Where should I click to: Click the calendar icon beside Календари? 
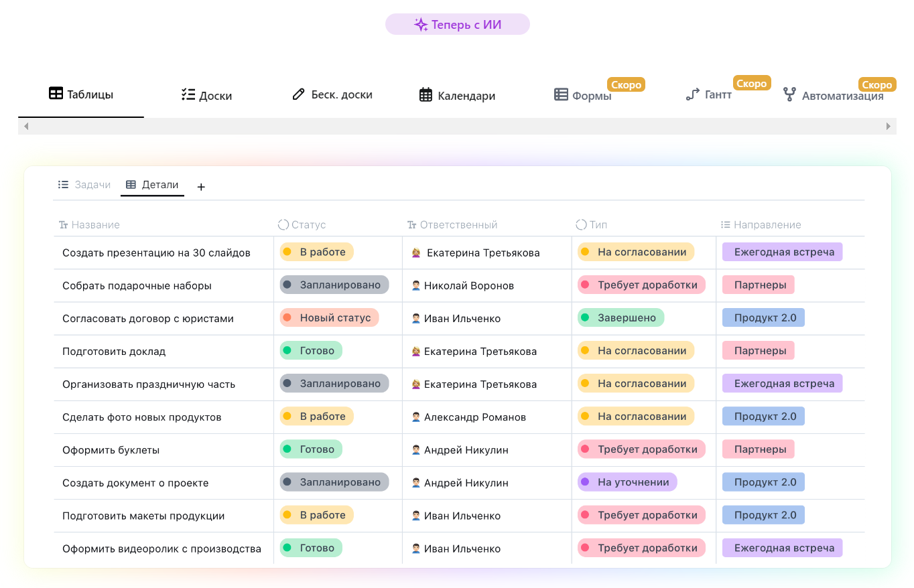[x=426, y=95]
